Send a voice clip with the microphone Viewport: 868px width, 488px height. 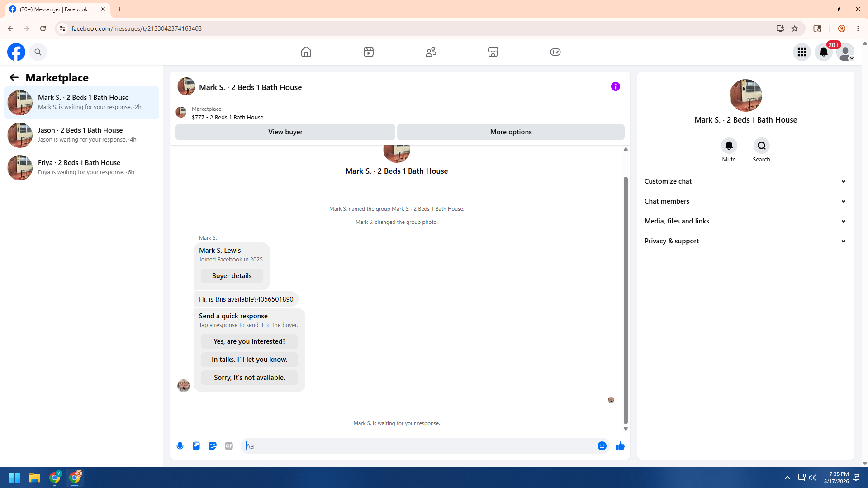coord(180,446)
